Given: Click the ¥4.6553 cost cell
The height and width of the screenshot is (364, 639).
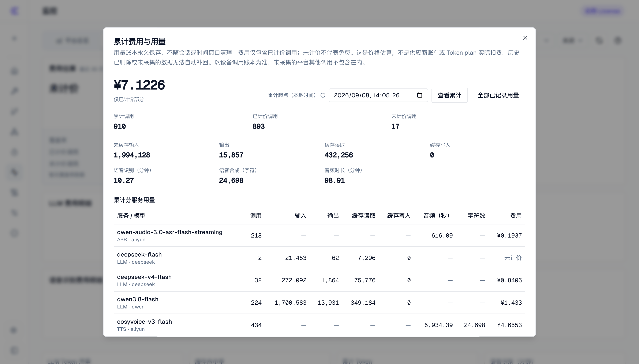Looking at the screenshot, I should point(509,325).
